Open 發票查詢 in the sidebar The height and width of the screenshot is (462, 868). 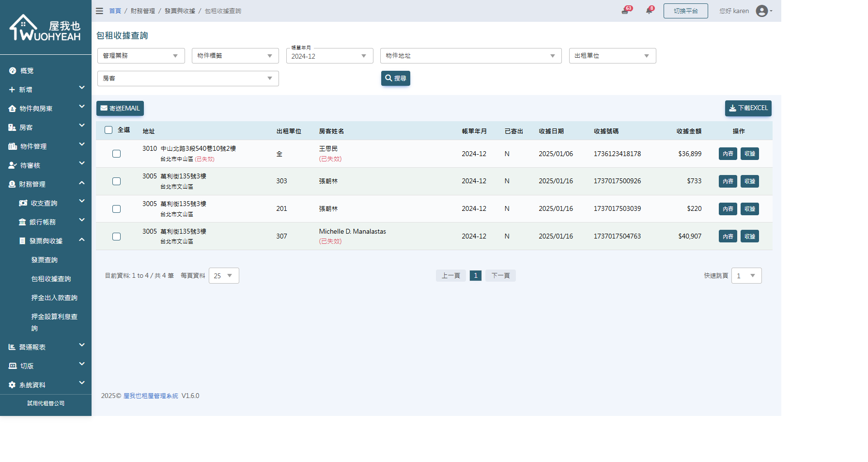(x=45, y=260)
